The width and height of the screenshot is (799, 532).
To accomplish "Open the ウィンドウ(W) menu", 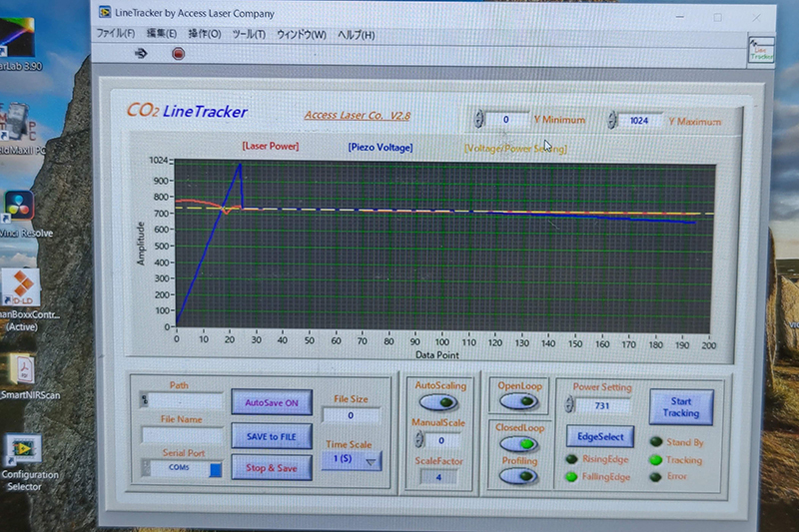I will point(302,35).
